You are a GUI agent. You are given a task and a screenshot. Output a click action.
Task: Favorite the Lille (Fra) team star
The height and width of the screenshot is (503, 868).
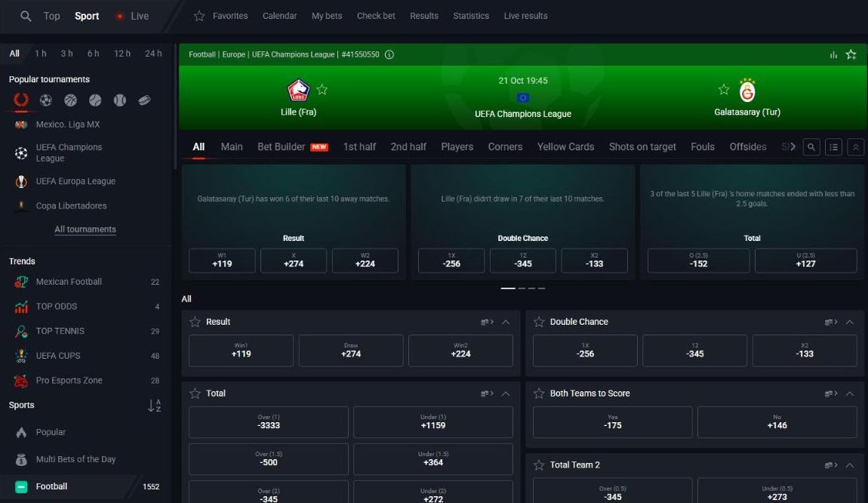click(x=322, y=89)
